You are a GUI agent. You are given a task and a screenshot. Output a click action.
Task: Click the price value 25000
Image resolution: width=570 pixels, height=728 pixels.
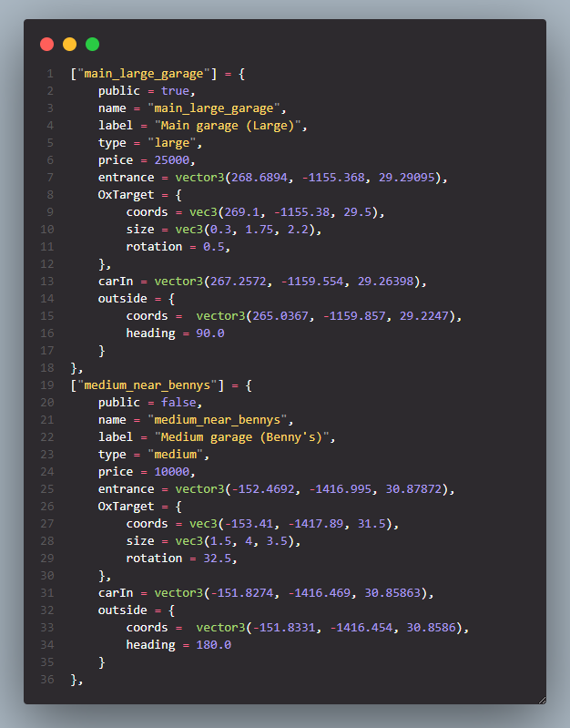pos(172,160)
